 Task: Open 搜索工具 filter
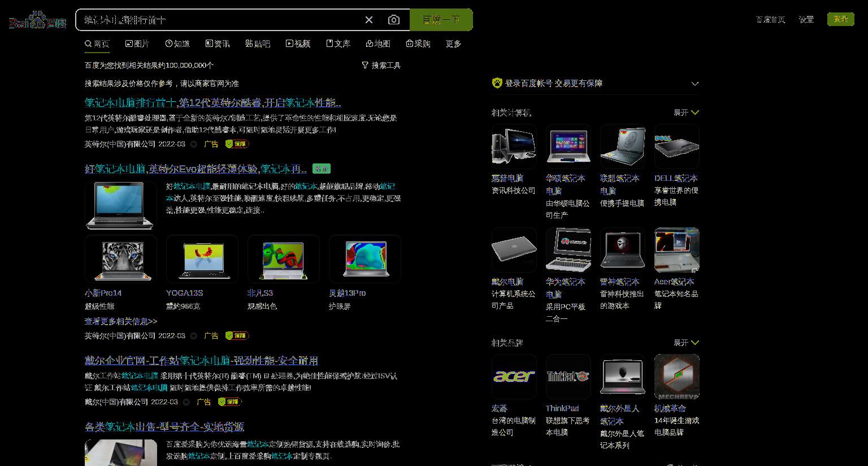(x=381, y=66)
